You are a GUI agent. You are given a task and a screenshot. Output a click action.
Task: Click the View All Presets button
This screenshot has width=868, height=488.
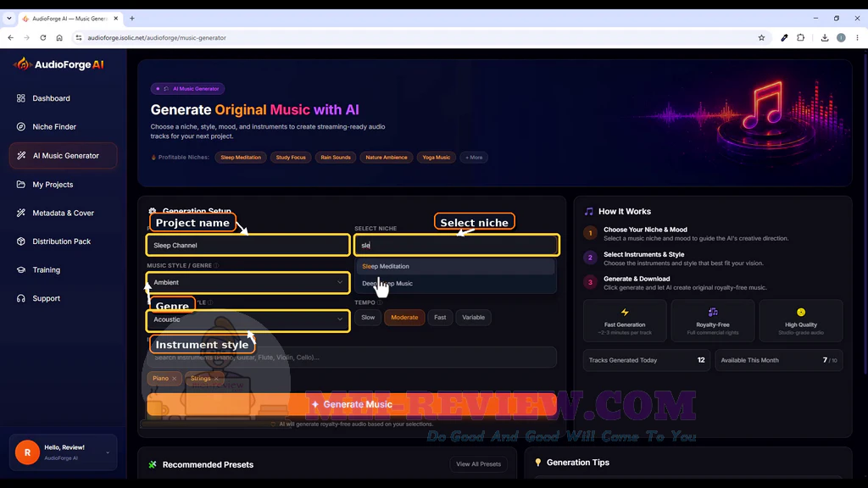478,464
